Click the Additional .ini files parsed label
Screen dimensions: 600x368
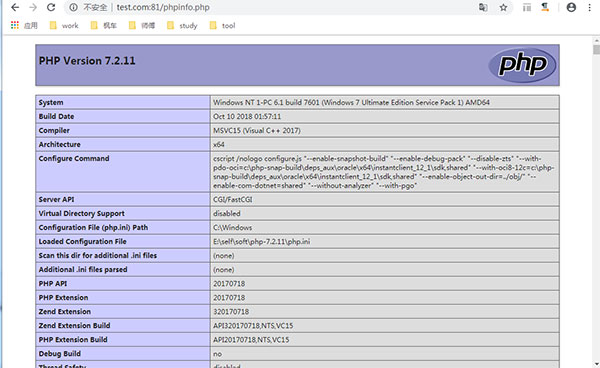pos(83,270)
